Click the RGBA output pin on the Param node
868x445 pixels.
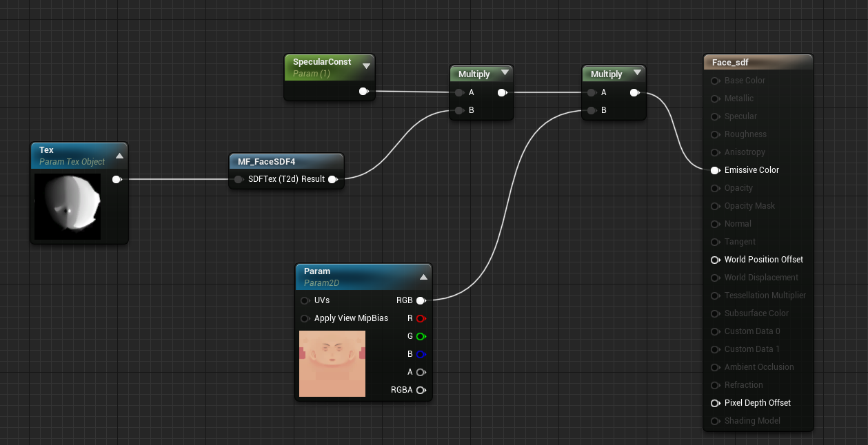click(421, 390)
